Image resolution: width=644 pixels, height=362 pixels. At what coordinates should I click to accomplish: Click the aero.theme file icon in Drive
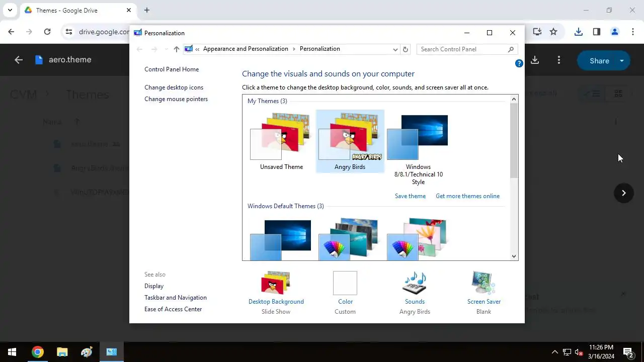point(39,60)
